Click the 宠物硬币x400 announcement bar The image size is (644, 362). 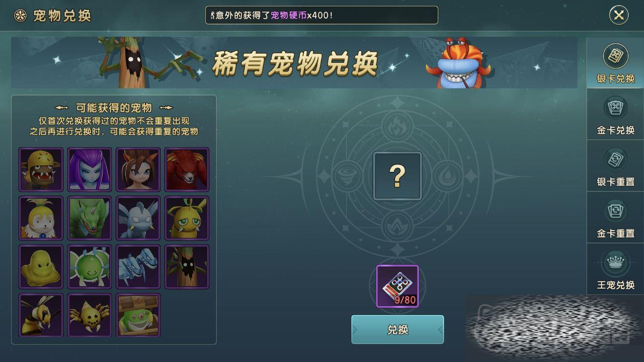pyautogui.click(x=322, y=15)
